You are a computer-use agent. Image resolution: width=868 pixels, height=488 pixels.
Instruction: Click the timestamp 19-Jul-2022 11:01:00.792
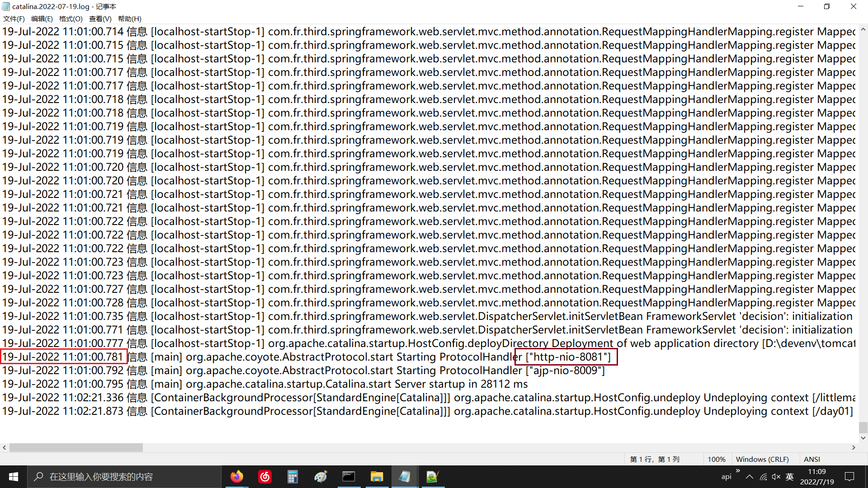point(63,371)
